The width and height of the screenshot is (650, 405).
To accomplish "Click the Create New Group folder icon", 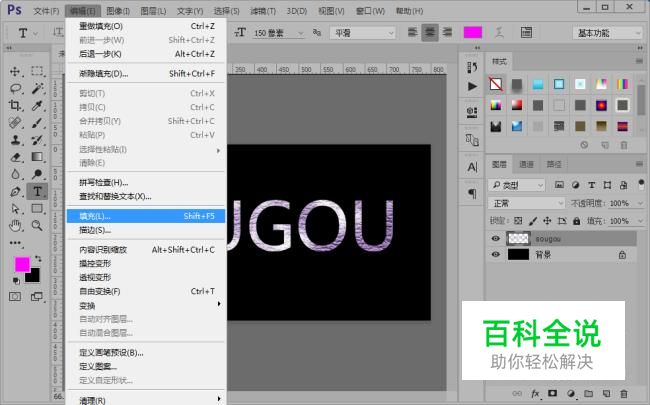I will [x=588, y=394].
